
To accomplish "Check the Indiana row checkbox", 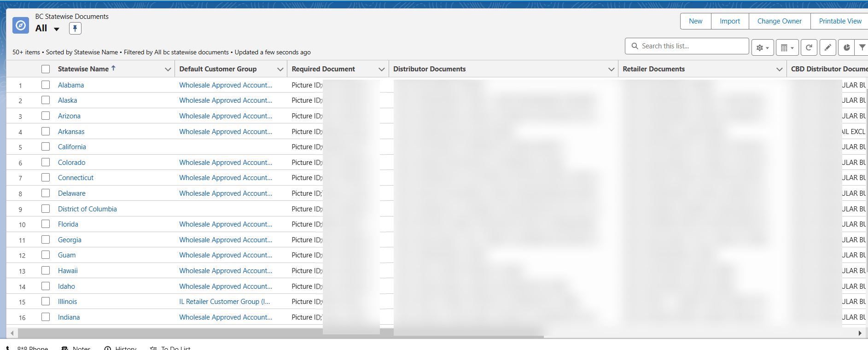I will [46, 317].
